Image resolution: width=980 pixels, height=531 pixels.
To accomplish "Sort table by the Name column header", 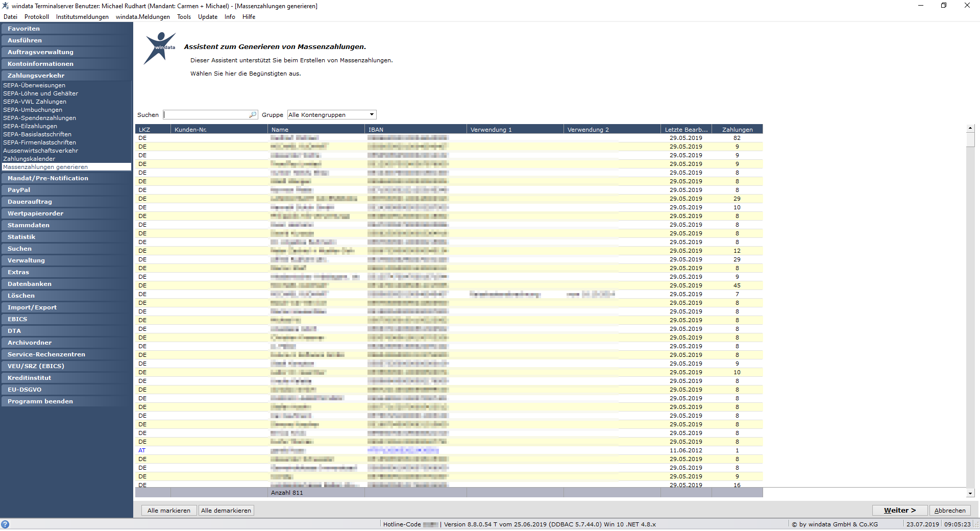I will [x=316, y=129].
